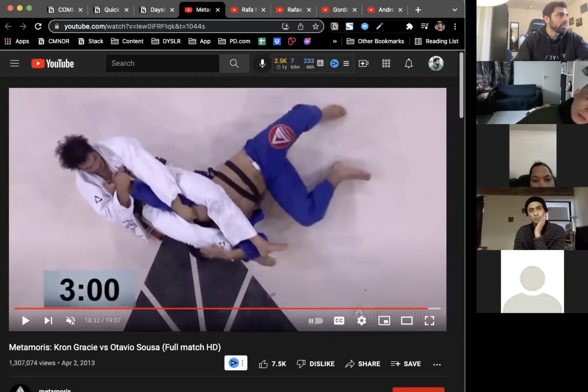Turn on closed captions
The height and width of the screenshot is (392, 588).
(339, 321)
